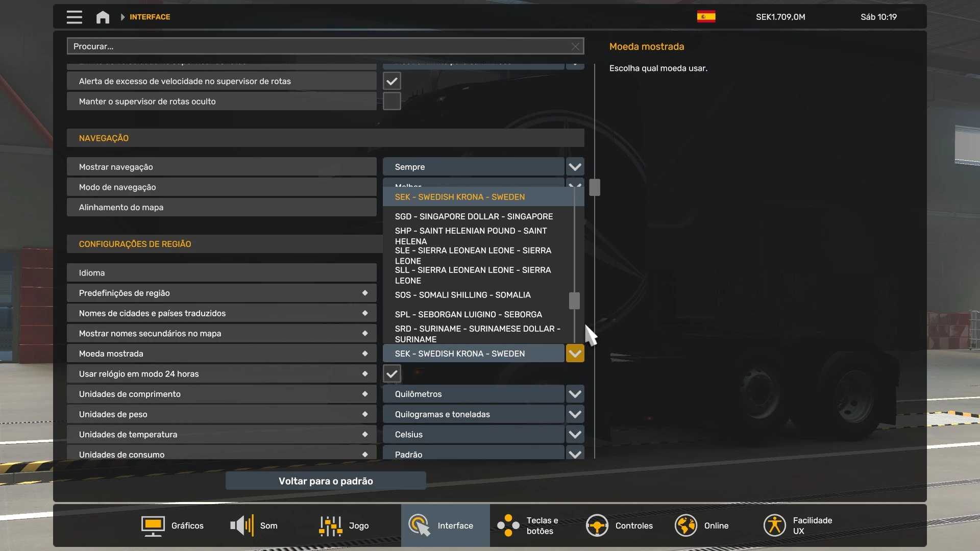Toggle 24-hour clock mode checkbox
This screenshot has height=551, width=980.
pyautogui.click(x=391, y=374)
